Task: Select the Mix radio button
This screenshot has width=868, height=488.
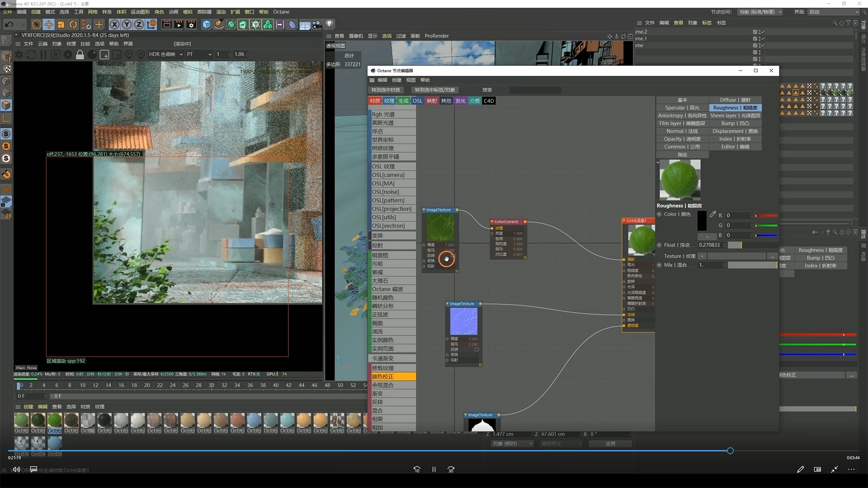Action: click(x=660, y=265)
